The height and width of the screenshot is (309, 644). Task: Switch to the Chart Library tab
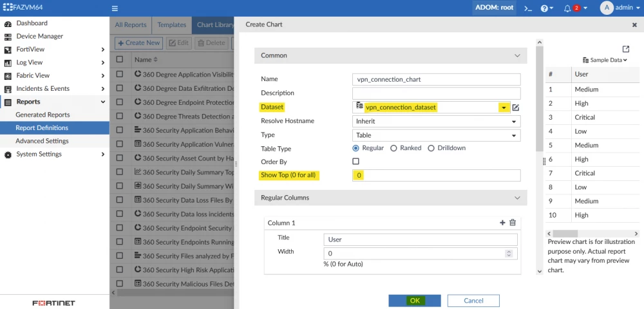[x=214, y=25]
